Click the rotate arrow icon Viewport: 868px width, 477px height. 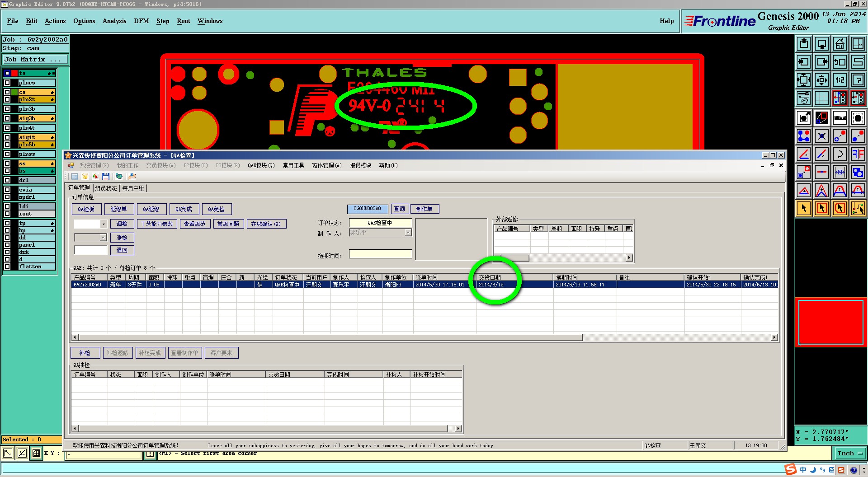click(840, 154)
